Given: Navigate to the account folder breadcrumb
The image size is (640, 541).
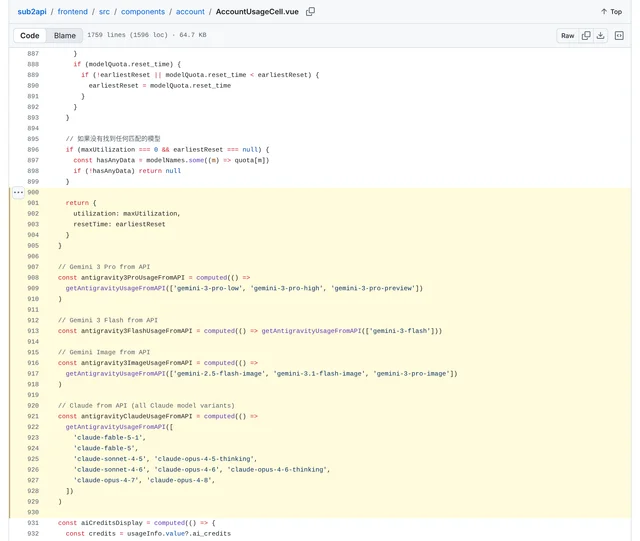Looking at the screenshot, I should tap(190, 12).
